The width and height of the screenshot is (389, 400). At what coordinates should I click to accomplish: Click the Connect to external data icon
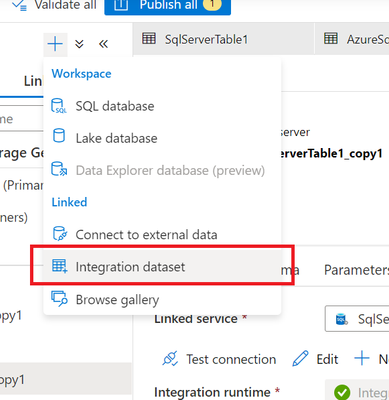point(59,234)
